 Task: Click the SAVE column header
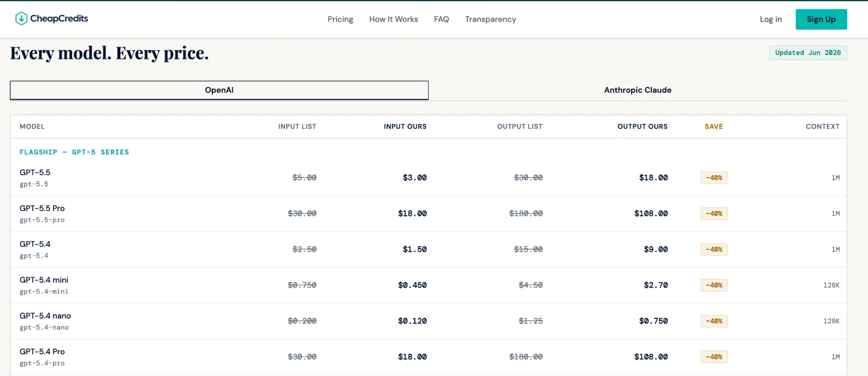(714, 126)
